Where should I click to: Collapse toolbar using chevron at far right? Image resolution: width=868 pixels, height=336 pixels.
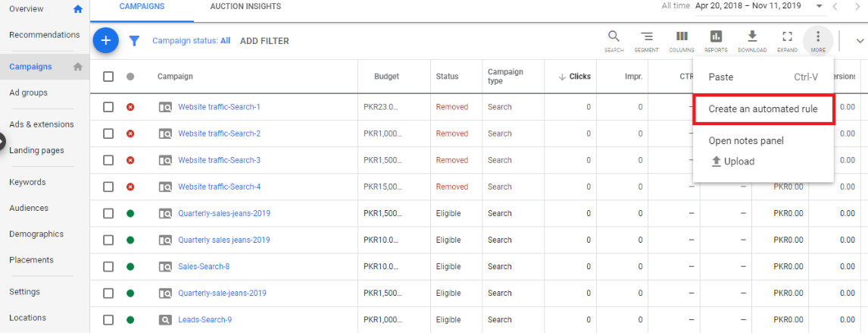pos(860,40)
